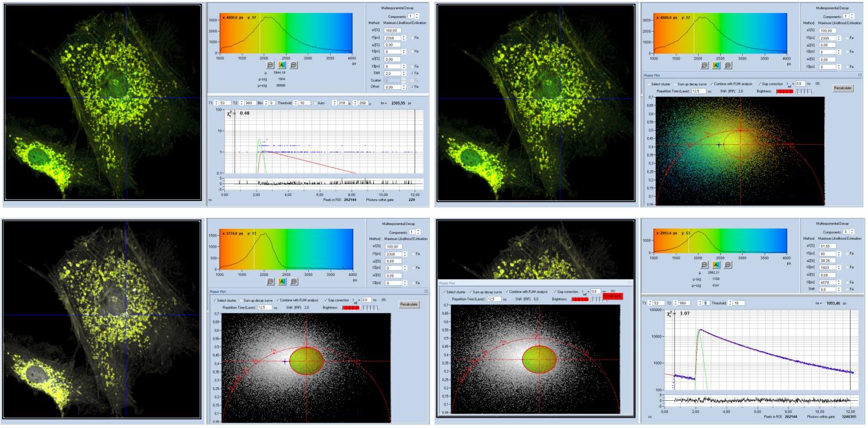Click autoscale 'A' icon in bottom-right panel
The width and height of the screenshot is (868, 428).
click(x=716, y=264)
